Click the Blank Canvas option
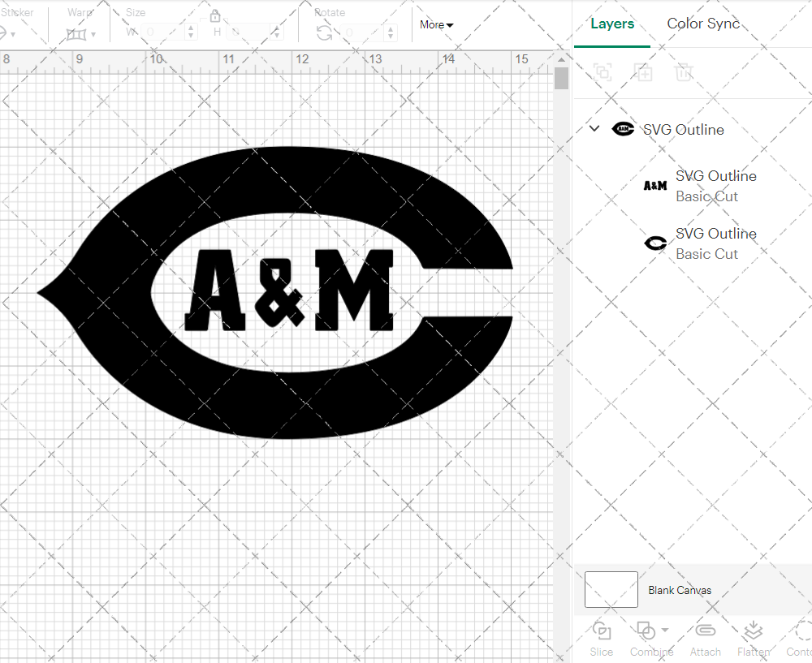Screen dimensions: 812x663 click(680, 590)
